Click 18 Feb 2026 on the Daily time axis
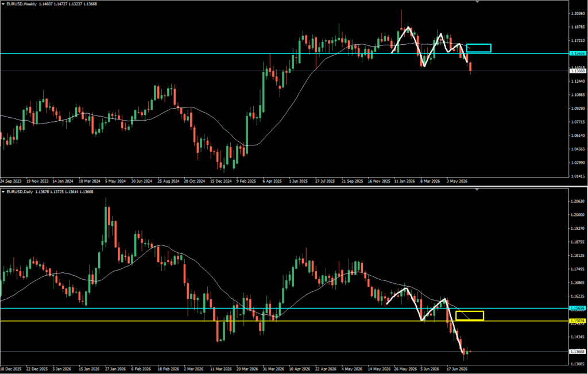This screenshot has height=374, width=588. click(x=168, y=369)
